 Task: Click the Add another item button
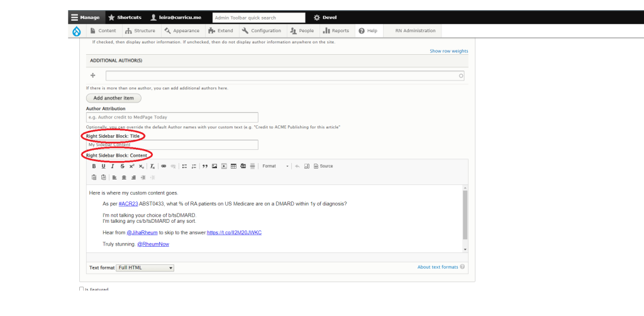[114, 98]
